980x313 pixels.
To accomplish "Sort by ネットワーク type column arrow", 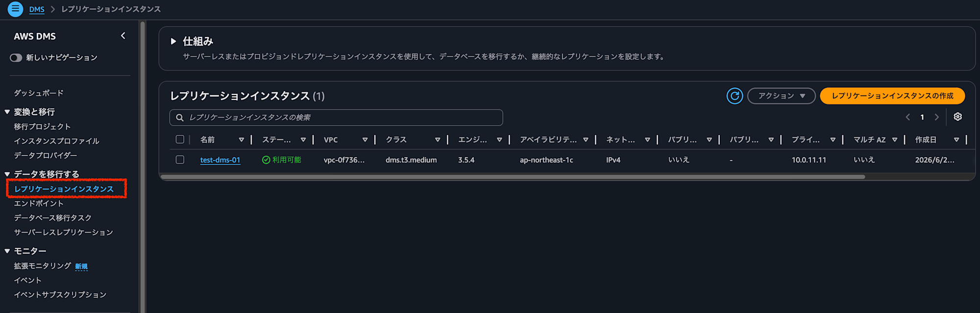I will point(647,140).
